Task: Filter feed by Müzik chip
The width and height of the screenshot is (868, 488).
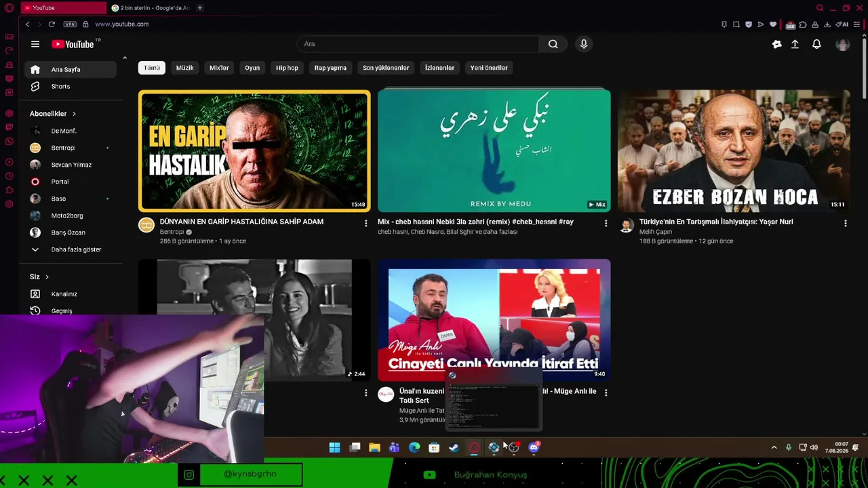Action: click(185, 68)
